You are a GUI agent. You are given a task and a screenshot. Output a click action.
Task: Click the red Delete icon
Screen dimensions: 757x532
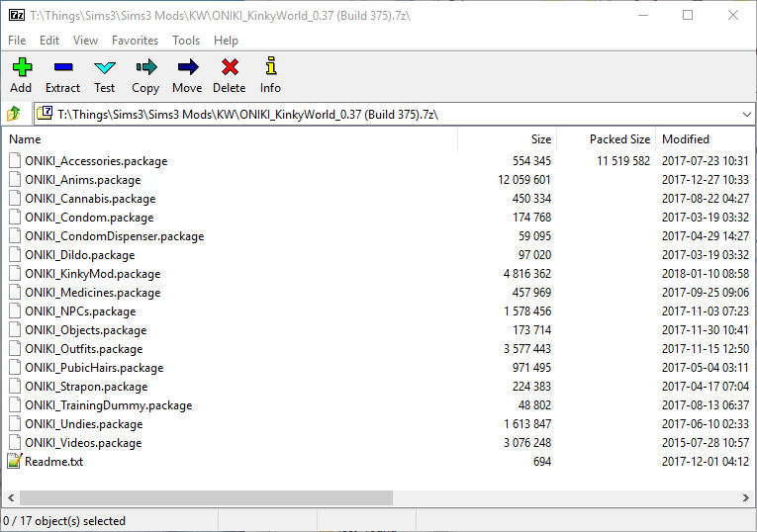click(x=230, y=67)
